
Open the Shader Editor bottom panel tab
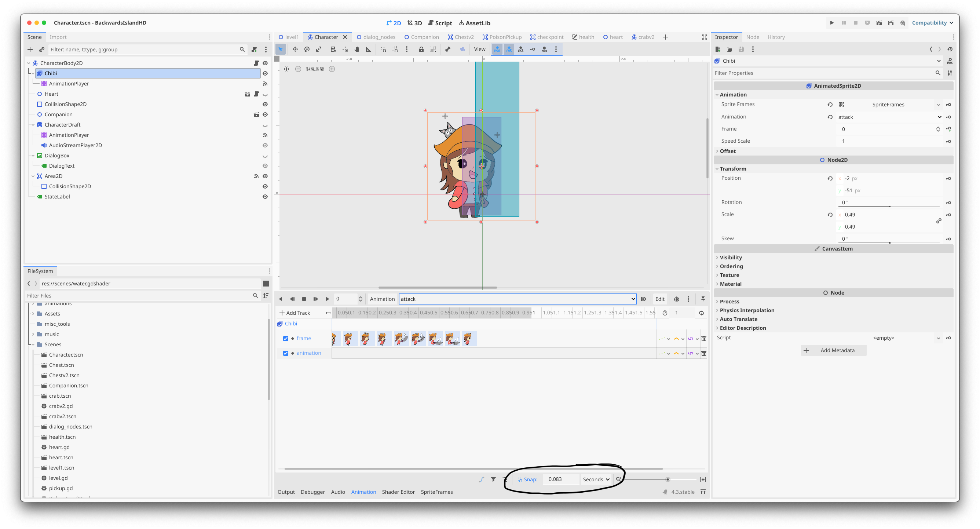398,492
